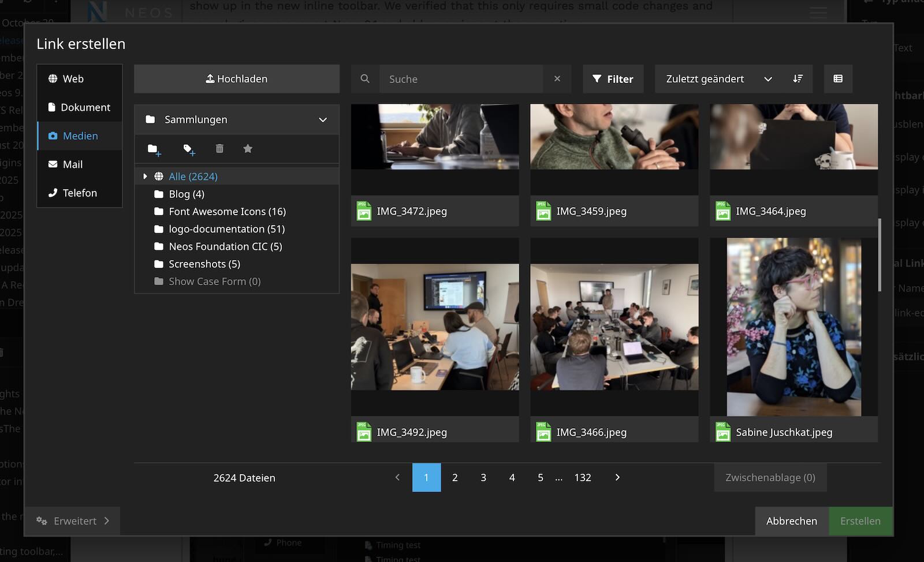Viewport: 924px width, 562px height.
Task: Click the trash delete collection icon
Action: tap(219, 149)
